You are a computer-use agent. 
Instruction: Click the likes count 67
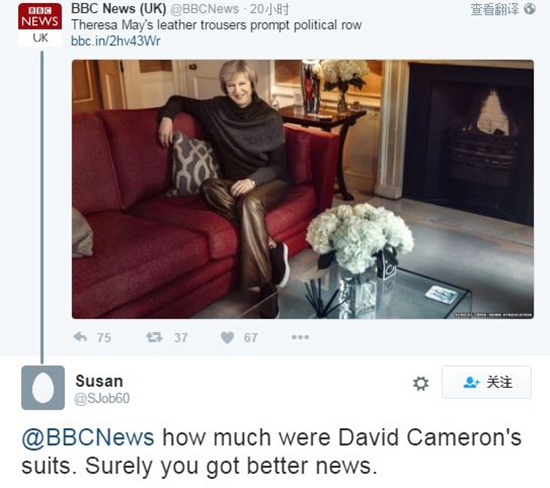(x=250, y=338)
